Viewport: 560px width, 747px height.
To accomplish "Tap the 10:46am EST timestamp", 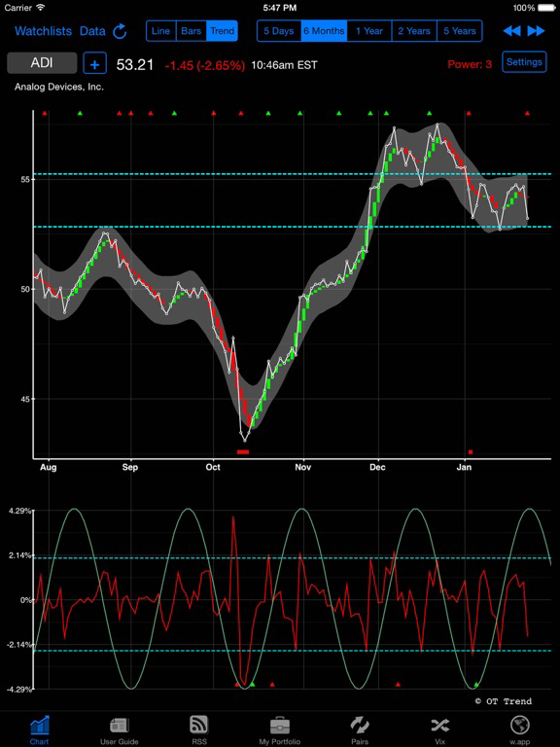I will point(284,65).
